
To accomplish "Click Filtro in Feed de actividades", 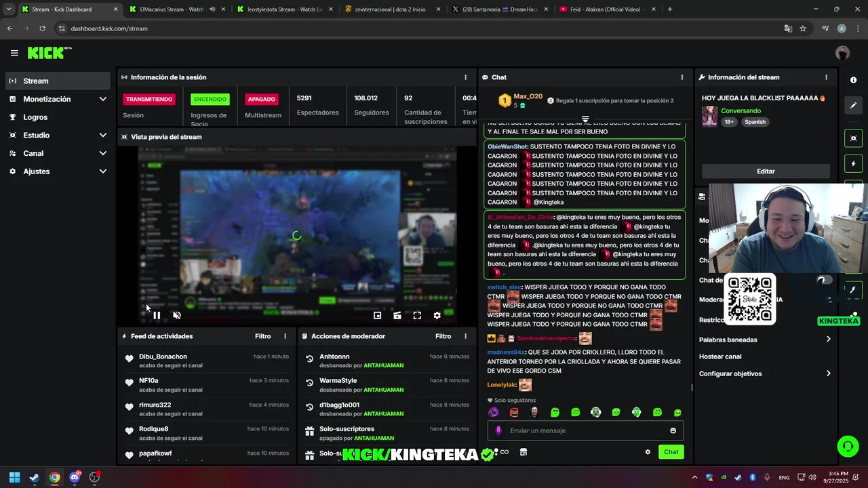I will point(262,336).
